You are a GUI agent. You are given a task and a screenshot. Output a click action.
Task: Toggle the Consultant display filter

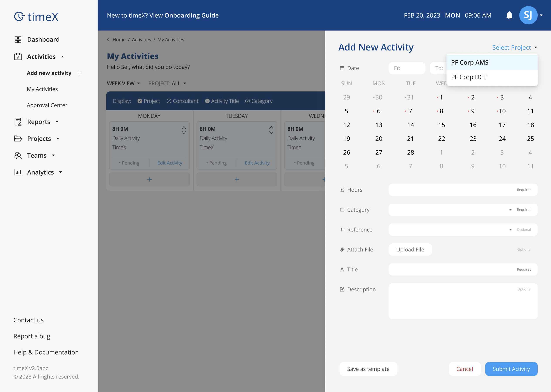click(169, 101)
